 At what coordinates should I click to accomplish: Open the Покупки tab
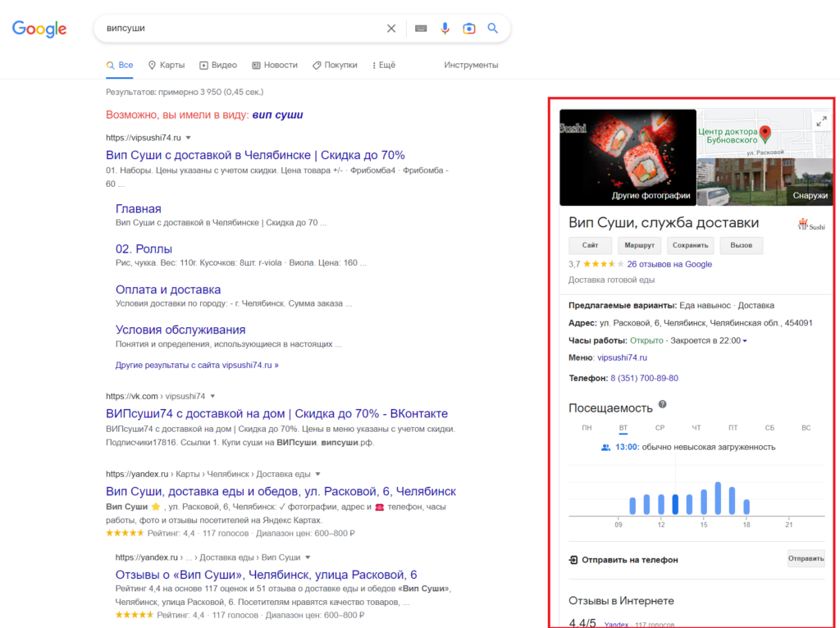pos(335,66)
